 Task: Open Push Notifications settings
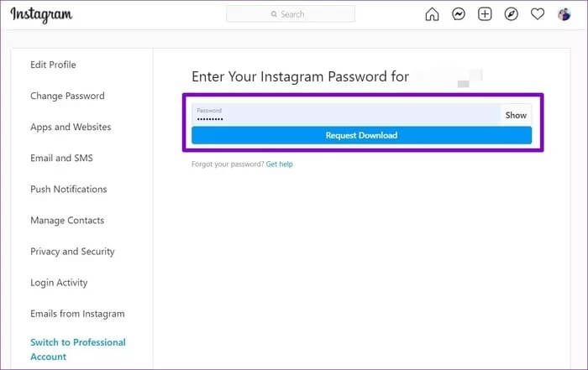(69, 189)
